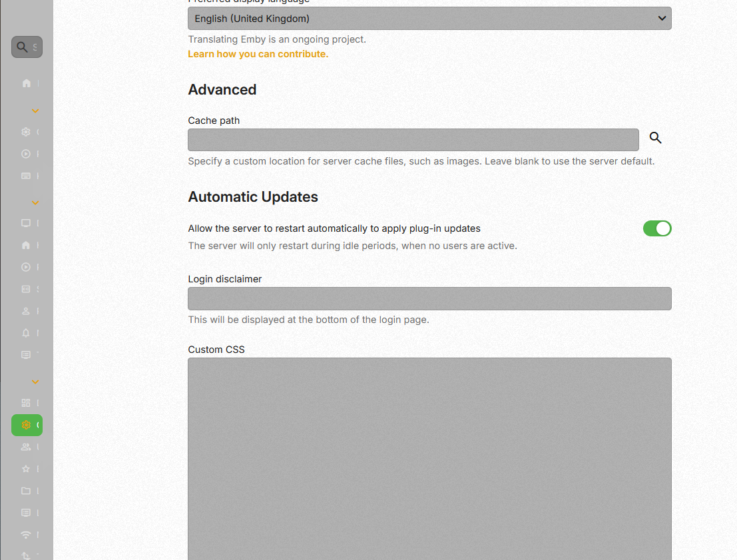
Task: Open the single-person profile icon in the sidebar
Action: 26,311
